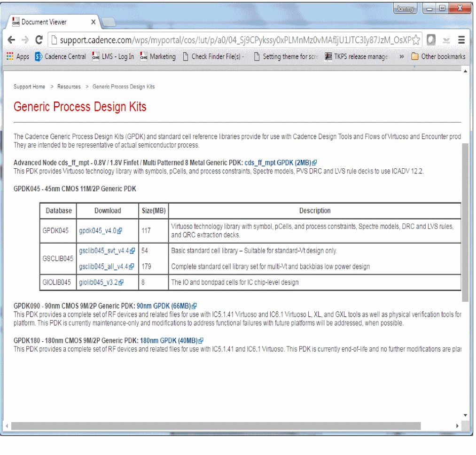The width and height of the screenshot is (476, 455).
Task: Open the Chrome hamburger menu
Action: point(461,40)
